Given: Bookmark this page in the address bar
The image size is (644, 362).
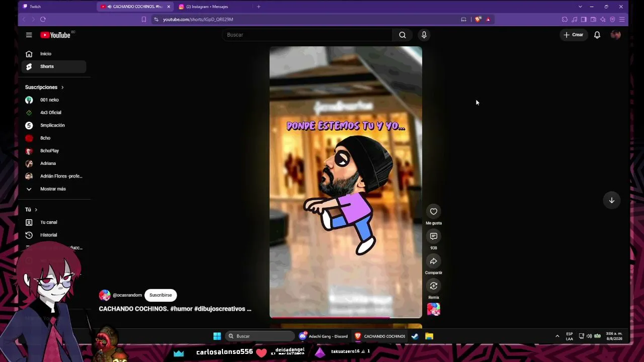Looking at the screenshot, I should [144, 19].
